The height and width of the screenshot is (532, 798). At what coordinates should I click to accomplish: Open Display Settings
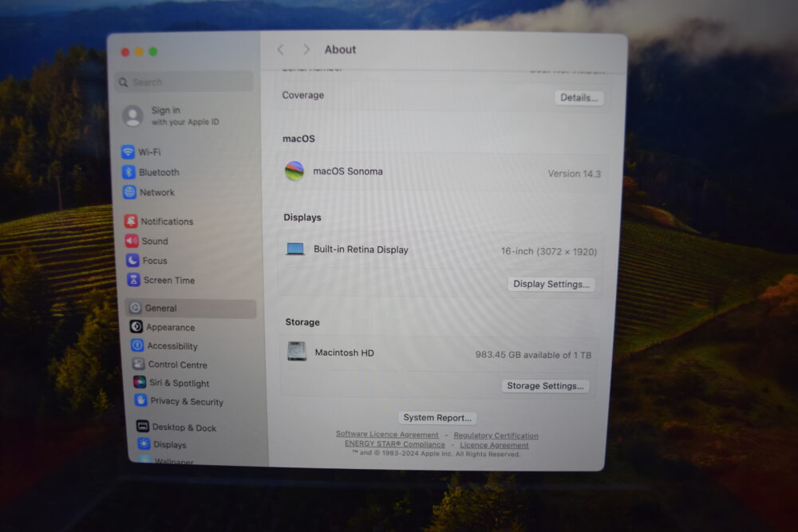[551, 284]
